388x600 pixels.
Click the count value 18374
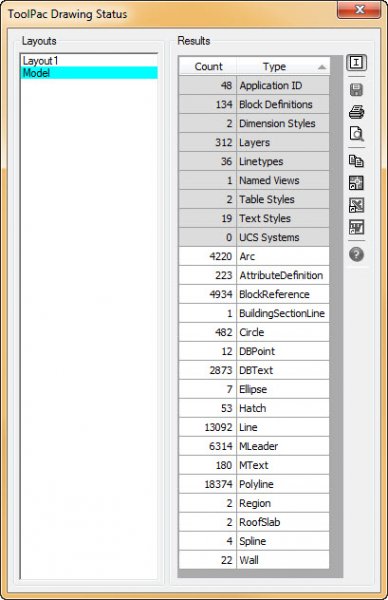(x=218, y=484)
